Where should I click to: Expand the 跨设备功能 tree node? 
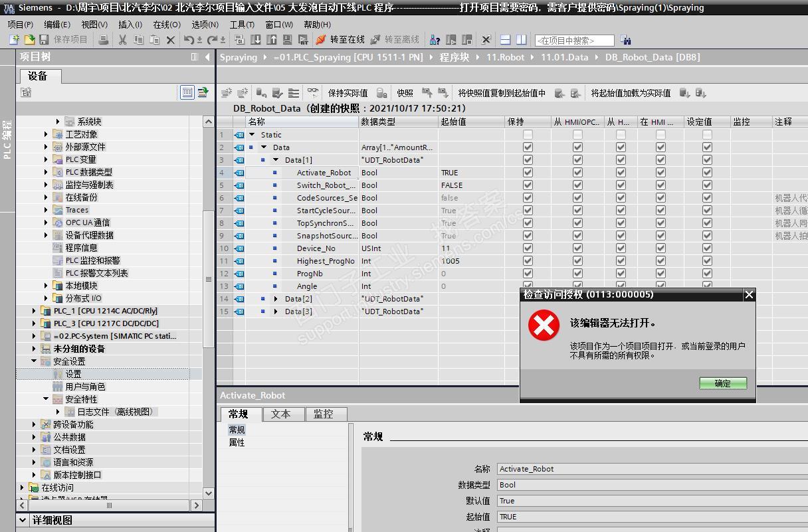[34, 424]
